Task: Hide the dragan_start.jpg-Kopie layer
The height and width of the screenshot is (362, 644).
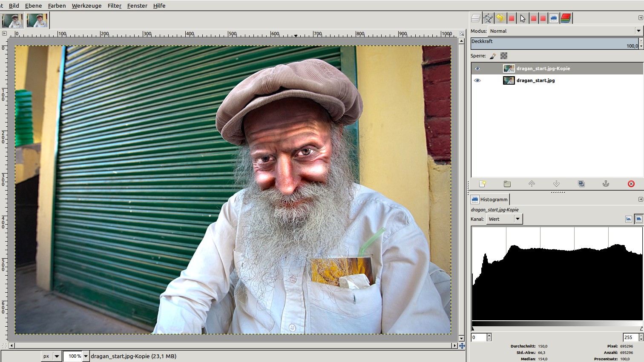Action: tap(477, 68)
